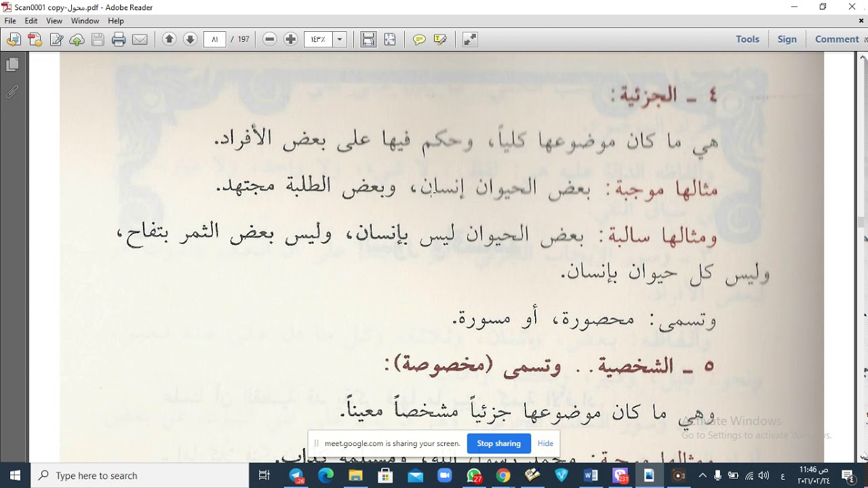Screen dimensions: 868x488
Task: Open the taskbar clock showing 11:46
Action: (814, 475)
